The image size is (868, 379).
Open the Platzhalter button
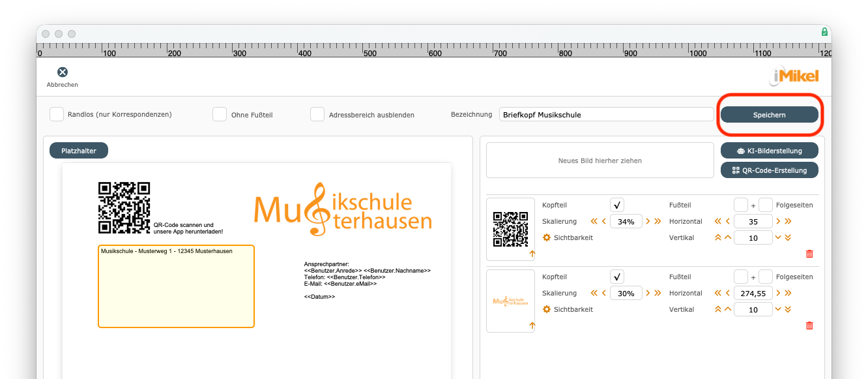tap(79, 151)
